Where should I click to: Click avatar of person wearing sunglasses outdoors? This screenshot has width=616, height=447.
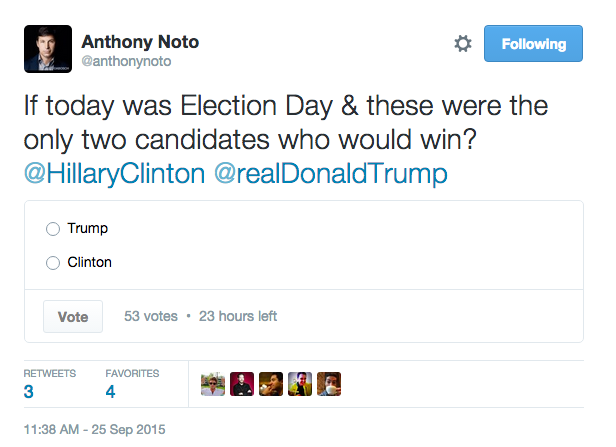(x=213, y=384)
